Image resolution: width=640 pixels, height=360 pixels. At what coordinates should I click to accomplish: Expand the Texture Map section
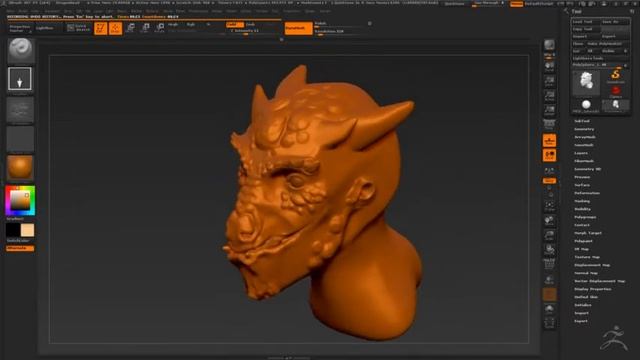tap(587, 257)
